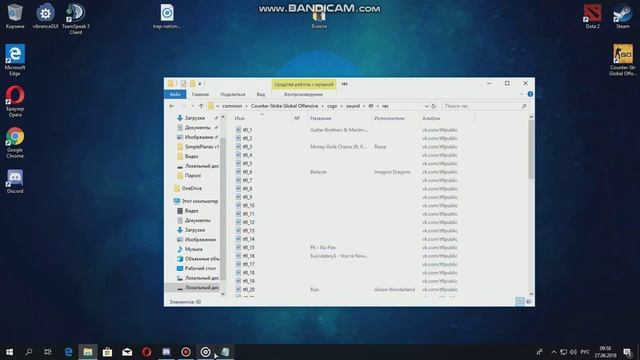Image resolution: width=640 pixels, height=360 pixels.
Task: Open the clock and date in the taskbar
Action: (606, 352)
